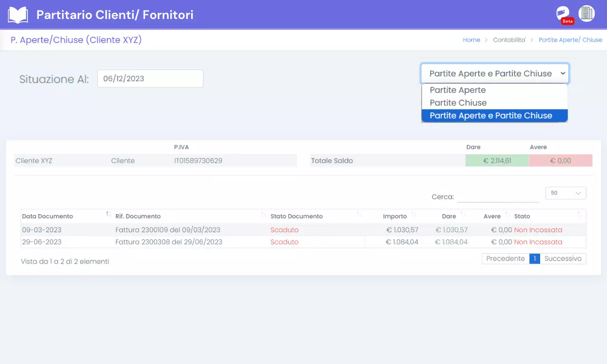Click the date 09-03-2023 cell

[42, 230]
